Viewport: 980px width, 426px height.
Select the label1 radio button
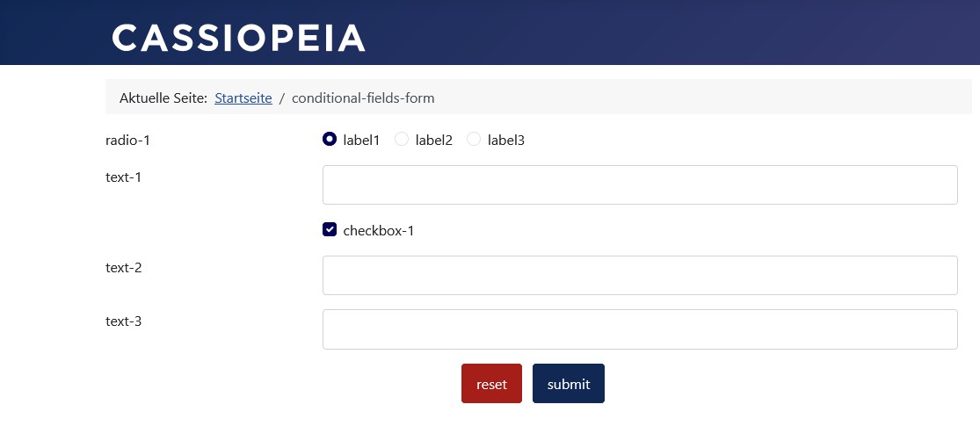coord(330,139)
